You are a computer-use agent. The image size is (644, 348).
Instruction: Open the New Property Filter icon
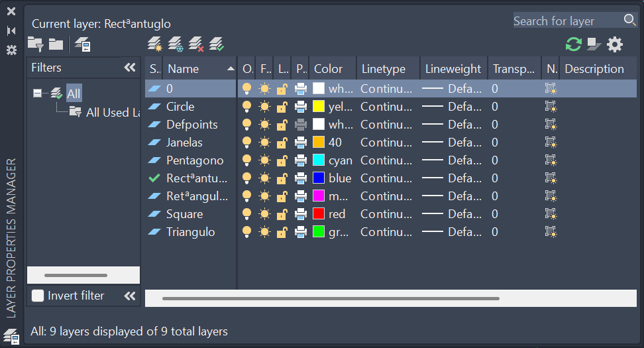coord(35,44)
